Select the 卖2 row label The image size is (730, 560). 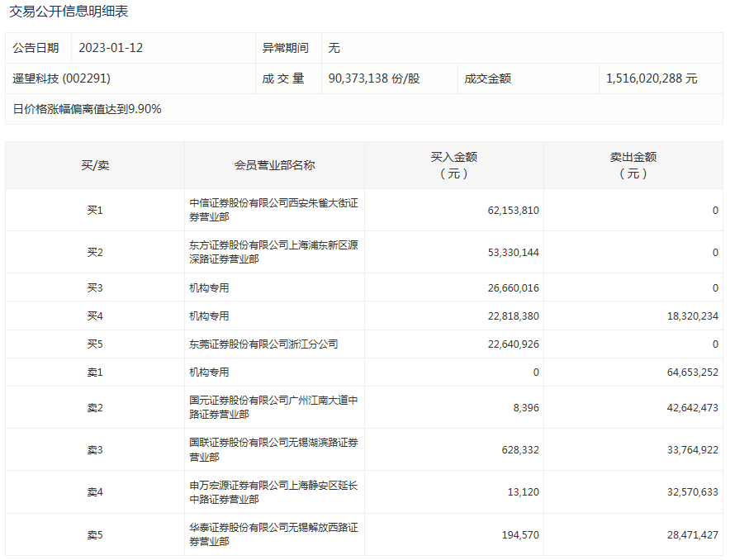pyautogui.click(x=95, y=407)
